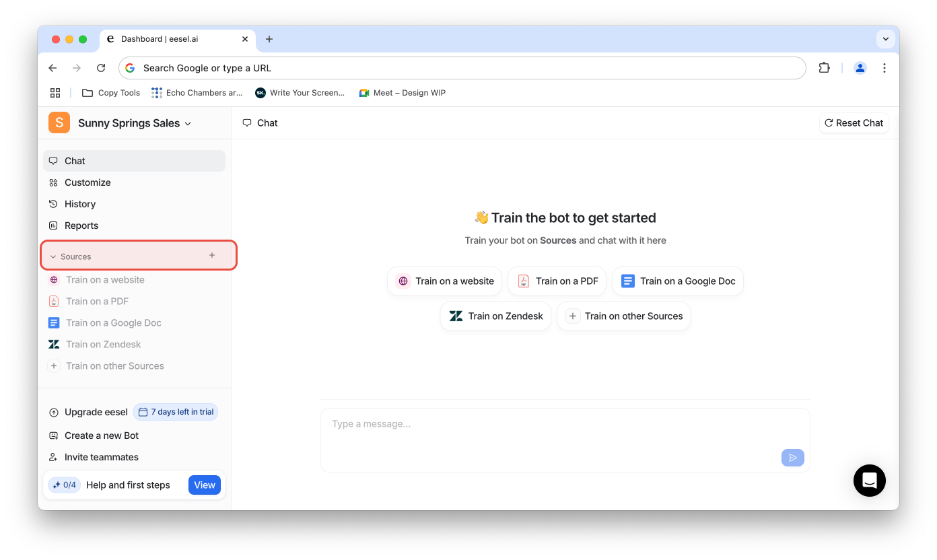Click the browser profile avatar icon
The height and width of the screenshot is (560, 937).
[860, 68]
